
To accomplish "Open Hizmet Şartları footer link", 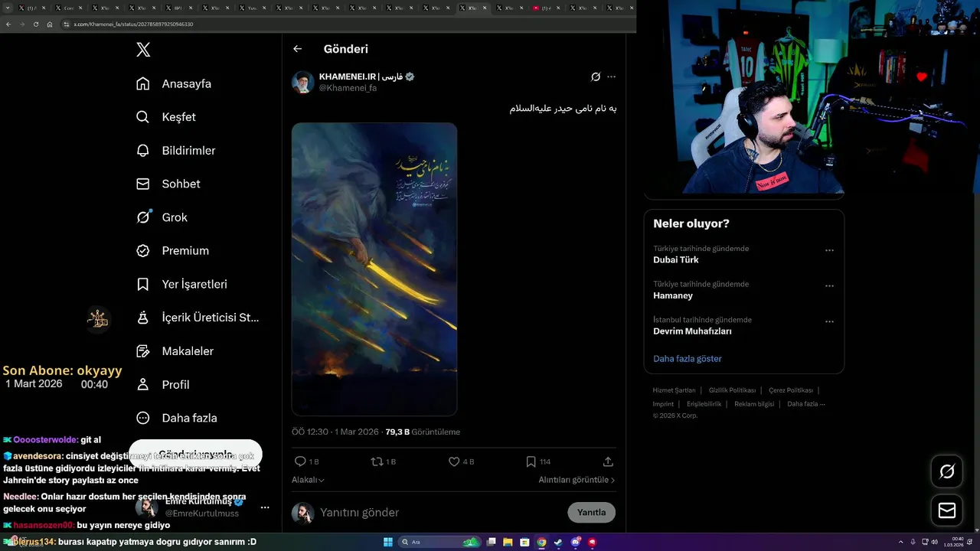I will (x=674, y=390).
